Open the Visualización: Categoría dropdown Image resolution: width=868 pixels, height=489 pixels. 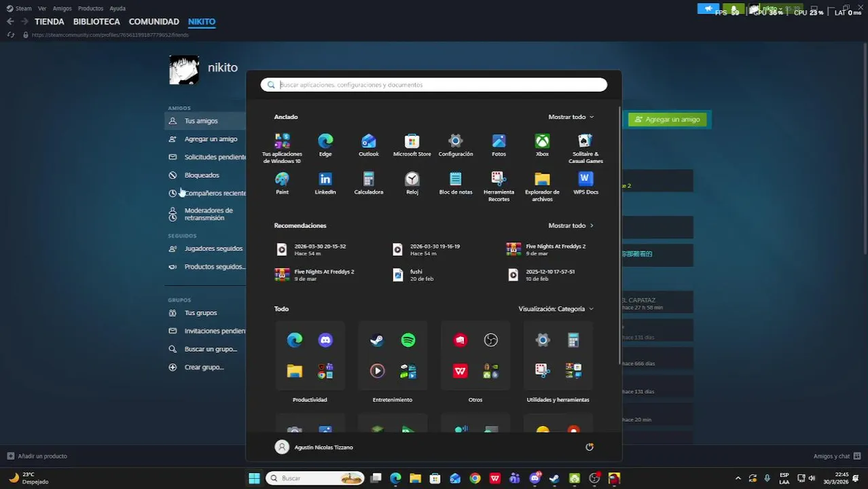click(x=556, y=309)
